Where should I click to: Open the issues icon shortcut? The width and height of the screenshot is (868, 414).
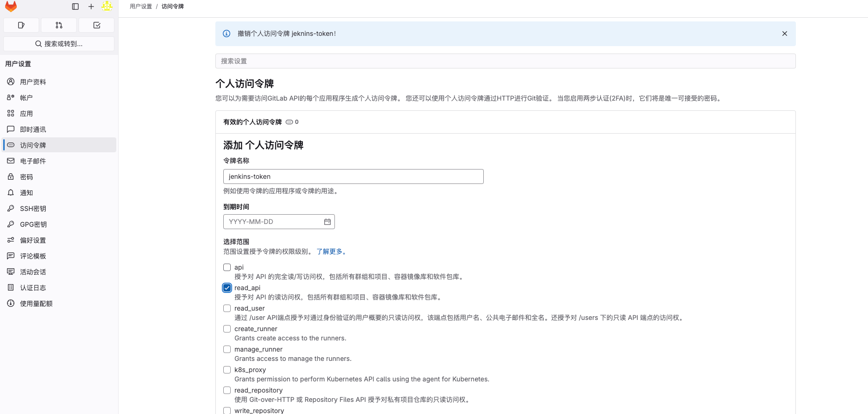point(21,25)
